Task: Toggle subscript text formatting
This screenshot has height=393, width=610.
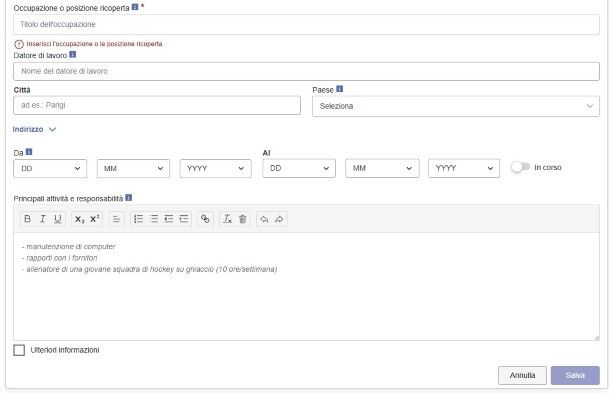Action: pyautogui.click(x=79, y=219)
